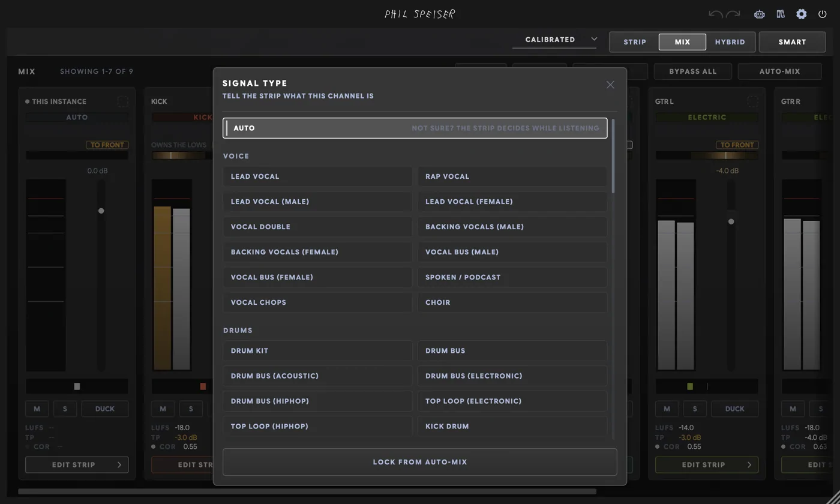Click This Instance fader knob
The width and height of the screenshot is (840, 504).
pos(101,211)
